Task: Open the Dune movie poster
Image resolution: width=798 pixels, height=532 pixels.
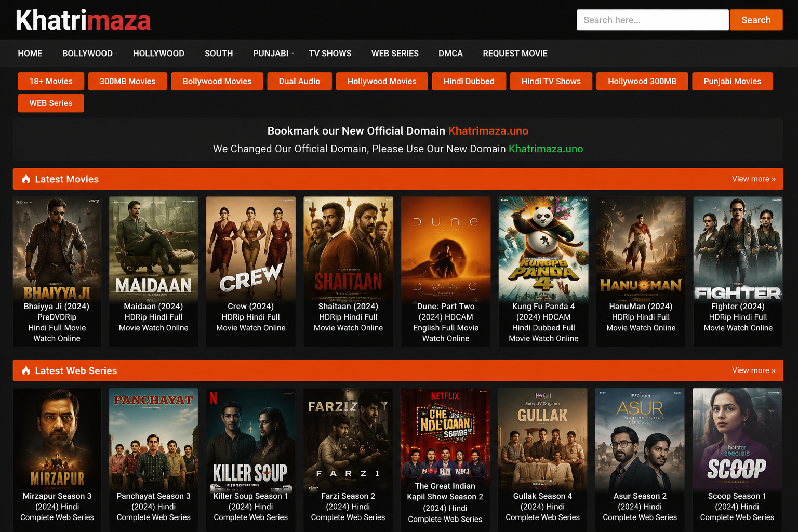Action: (446, 249)
